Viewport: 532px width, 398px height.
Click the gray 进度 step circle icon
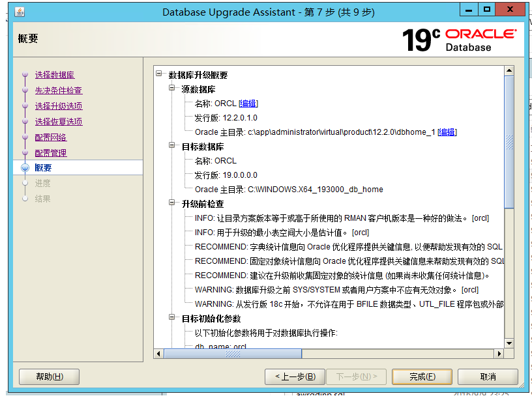(x=25, y=183)
